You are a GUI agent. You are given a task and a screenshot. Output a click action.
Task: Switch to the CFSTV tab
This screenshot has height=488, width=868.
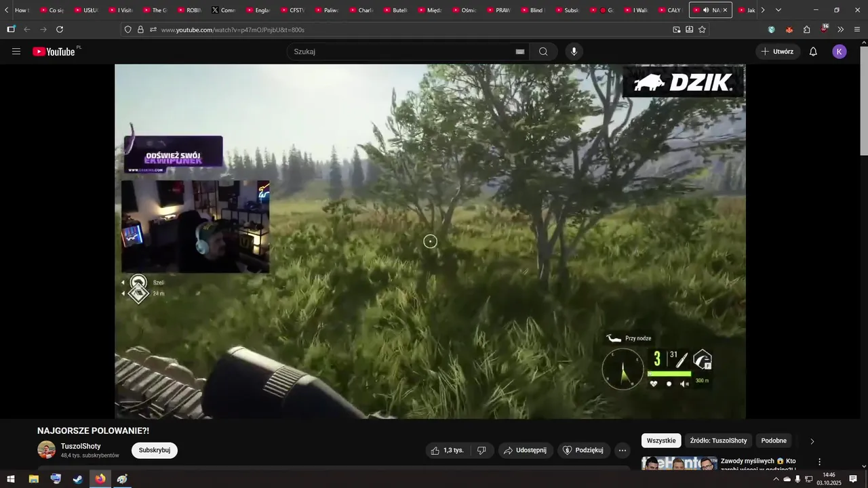(294, 10)
